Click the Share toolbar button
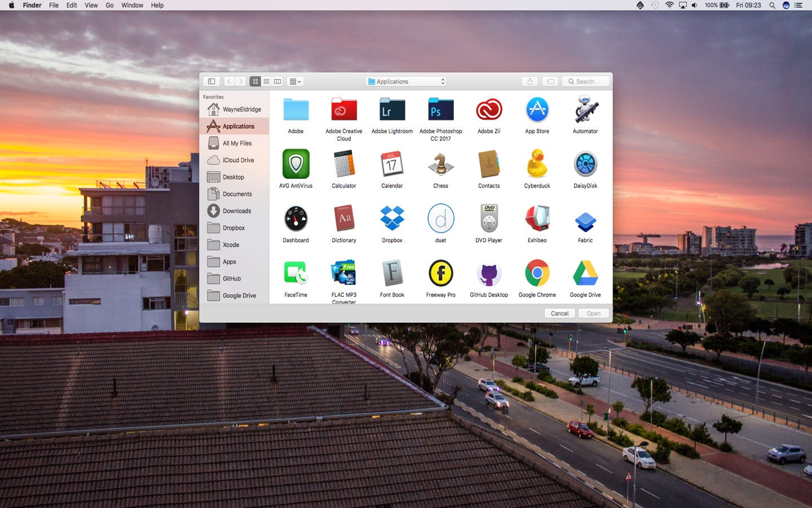The image size is (812, 508). [x=530, y=81]
